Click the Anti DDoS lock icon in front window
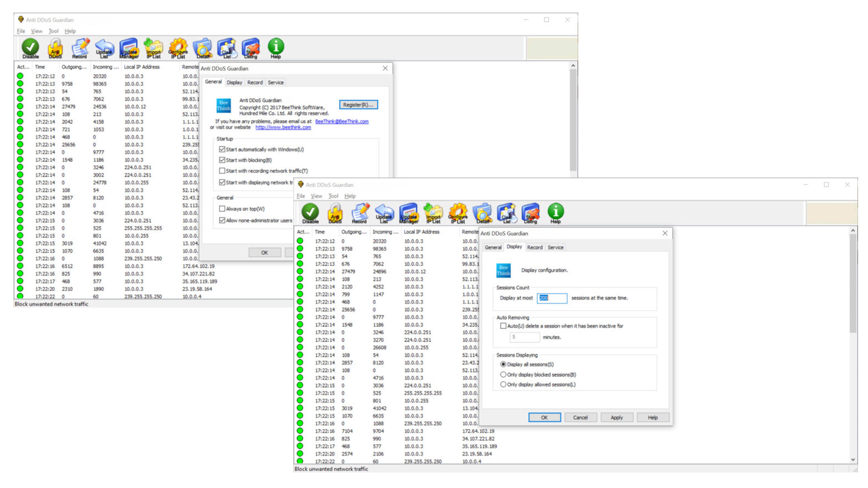 coord(335,213)
